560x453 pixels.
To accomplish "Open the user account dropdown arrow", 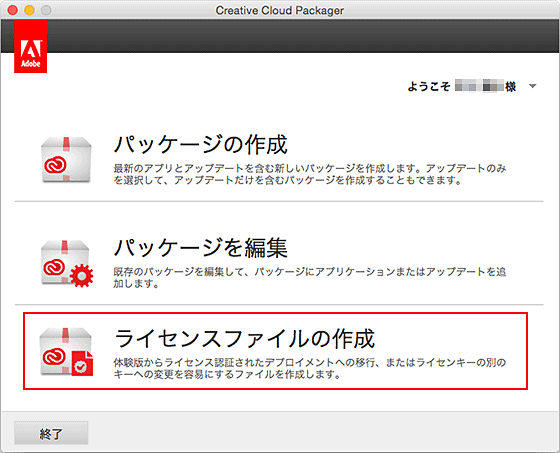I will (x=532, y=86).
